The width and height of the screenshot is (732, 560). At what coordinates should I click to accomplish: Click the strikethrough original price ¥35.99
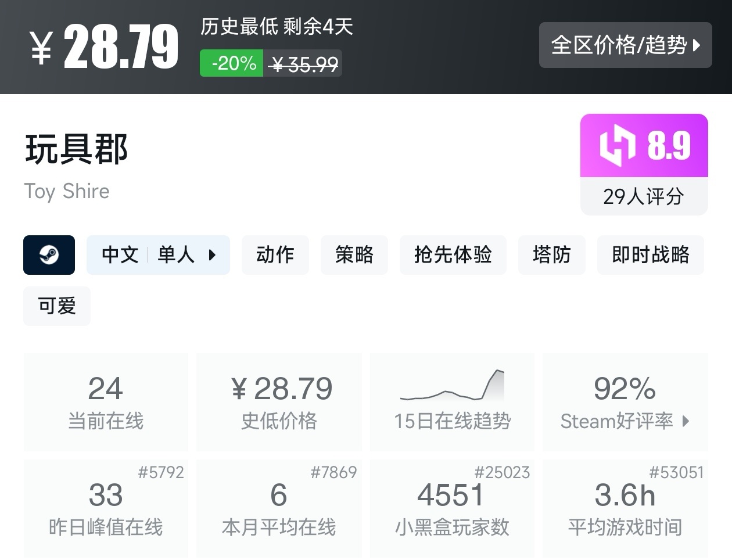coord(303,64)
